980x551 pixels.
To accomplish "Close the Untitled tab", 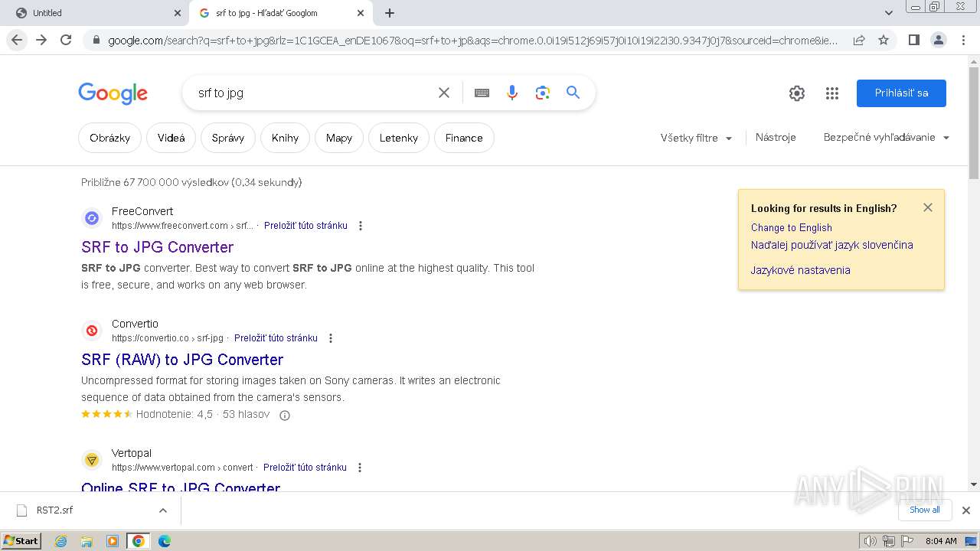I will tap(178, 13).
